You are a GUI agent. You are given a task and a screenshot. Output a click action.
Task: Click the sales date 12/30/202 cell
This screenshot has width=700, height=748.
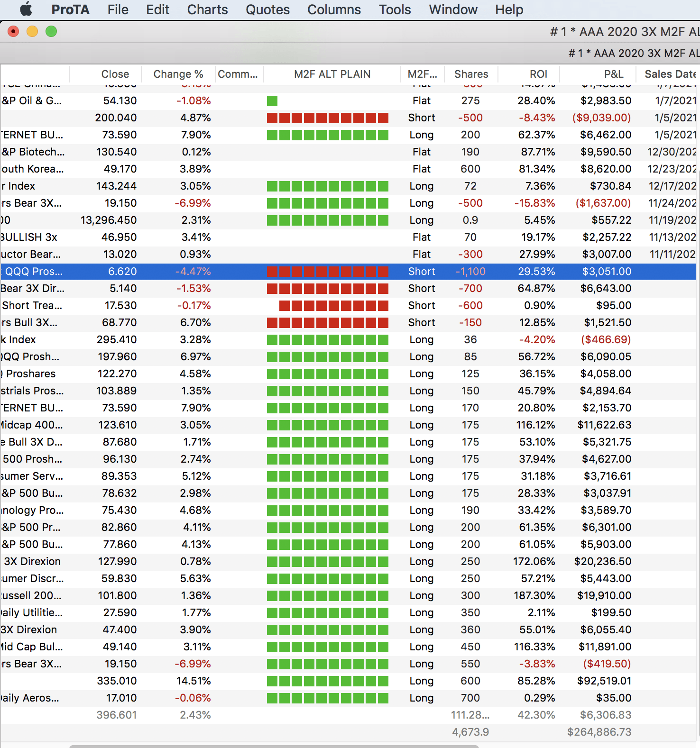pyautogui.click(x=672, y=152)
